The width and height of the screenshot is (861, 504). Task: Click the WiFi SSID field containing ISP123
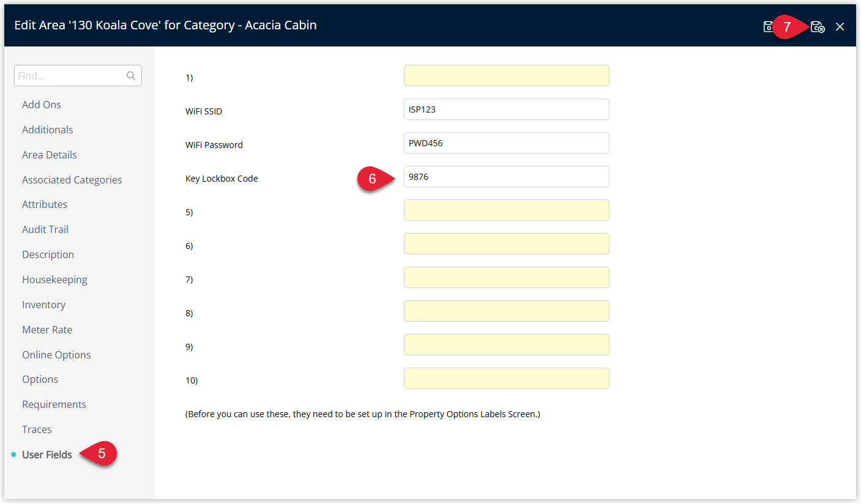tap(507, 109)
